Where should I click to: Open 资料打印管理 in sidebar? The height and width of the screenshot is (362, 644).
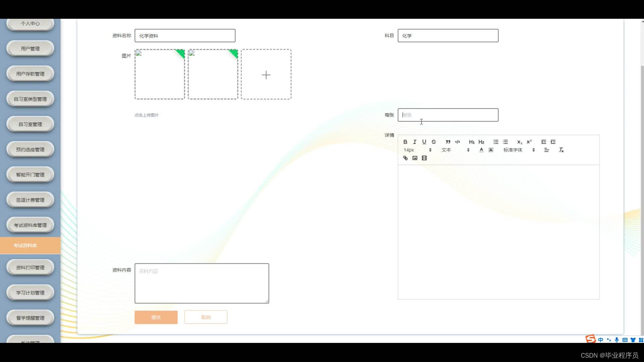(x=30, y=267)
